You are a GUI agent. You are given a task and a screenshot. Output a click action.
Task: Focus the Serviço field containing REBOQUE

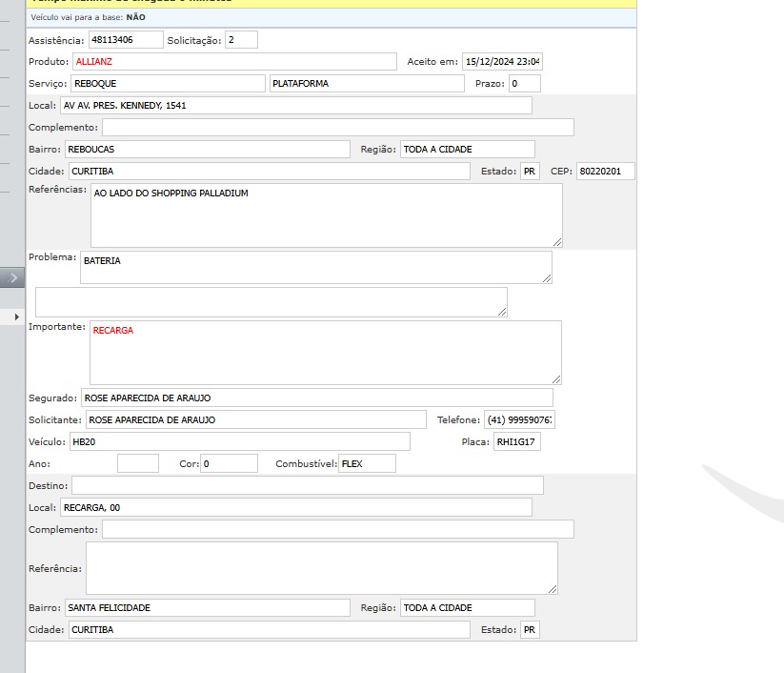point(168,84)
